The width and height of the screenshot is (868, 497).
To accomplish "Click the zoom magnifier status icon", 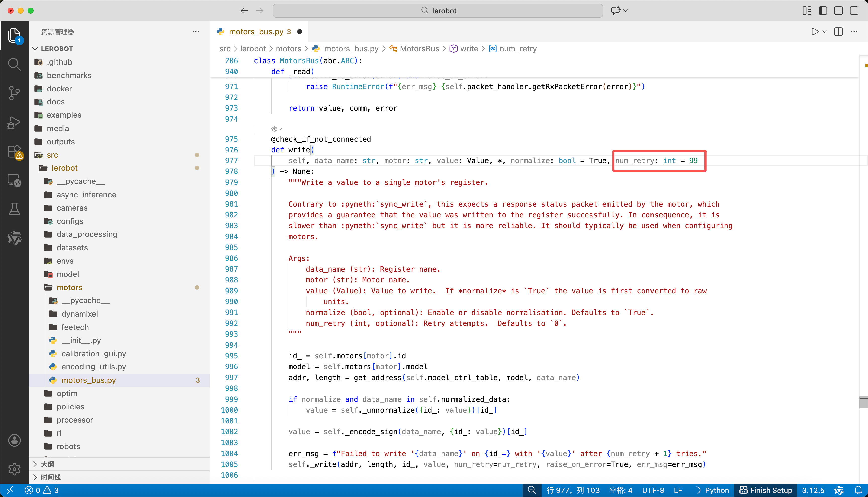I will point(532,490).
